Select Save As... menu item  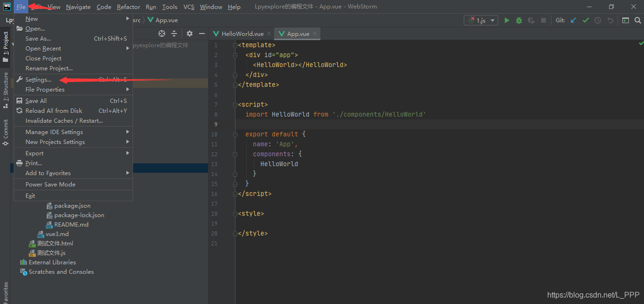tap(73, 39)
